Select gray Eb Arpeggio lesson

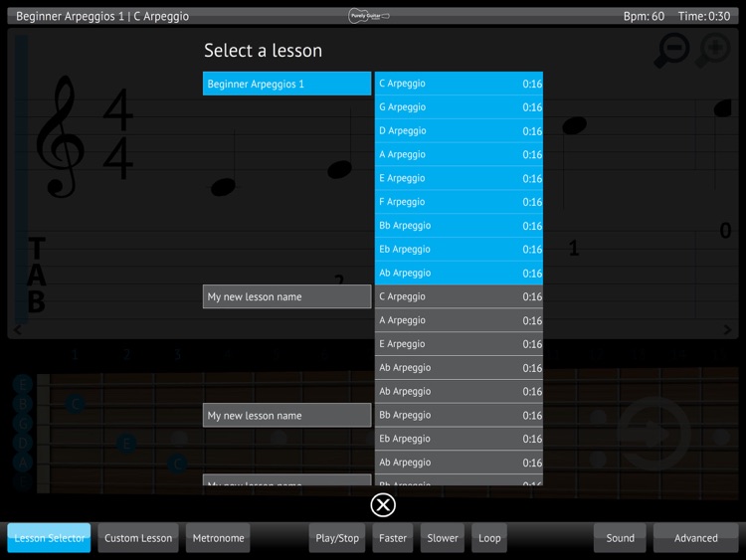click(x=459, y=439)
